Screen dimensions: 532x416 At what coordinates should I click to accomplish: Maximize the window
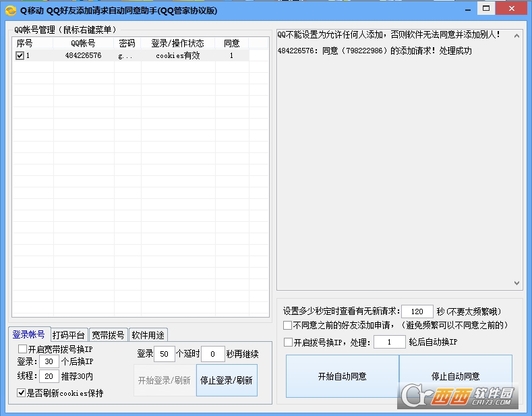[486, 9]
